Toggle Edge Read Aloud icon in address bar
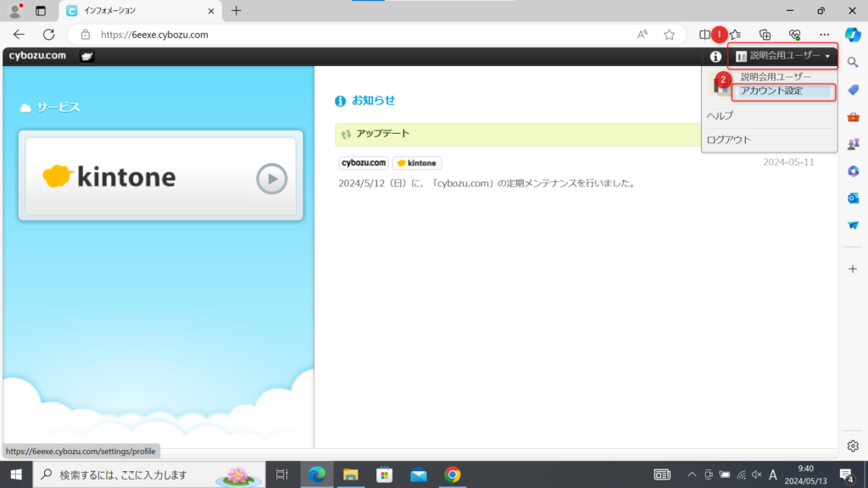The width and height of the screenshot is (868, 488). coord(643,35)
